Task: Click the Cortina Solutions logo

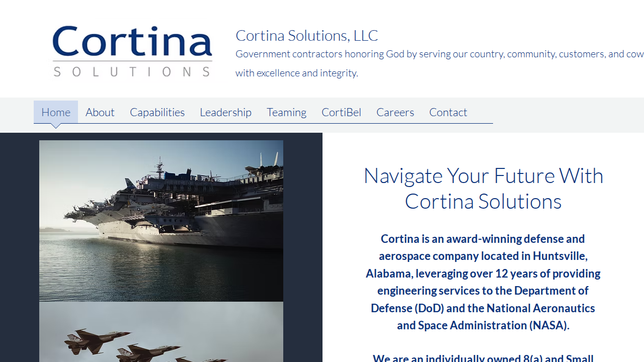Action: tap(132, 51)
